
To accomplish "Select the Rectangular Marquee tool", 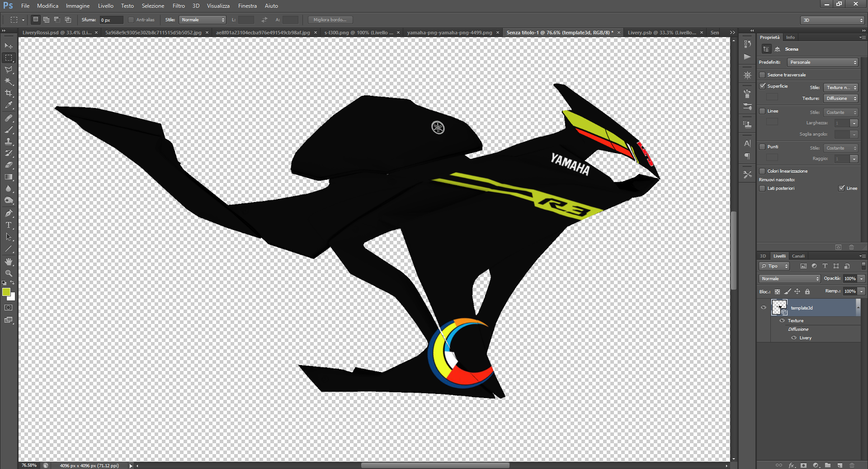I will (9, 58).
